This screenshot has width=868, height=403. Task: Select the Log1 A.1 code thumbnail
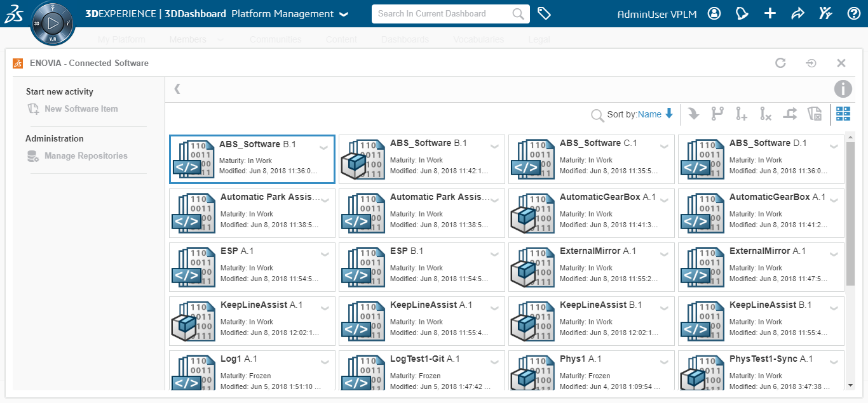click(194, 373)
